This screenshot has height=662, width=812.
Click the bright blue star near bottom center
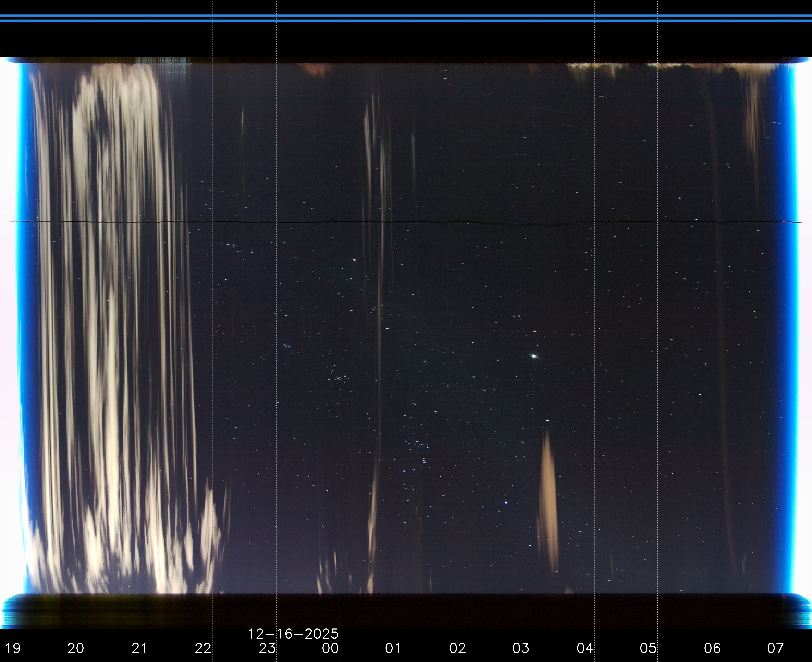coord(506,503)
